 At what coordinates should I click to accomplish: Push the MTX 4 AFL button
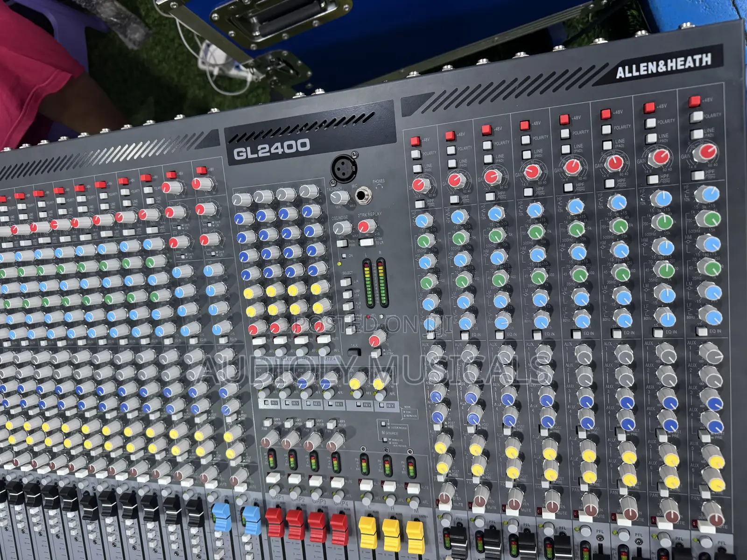pos(324,350)
